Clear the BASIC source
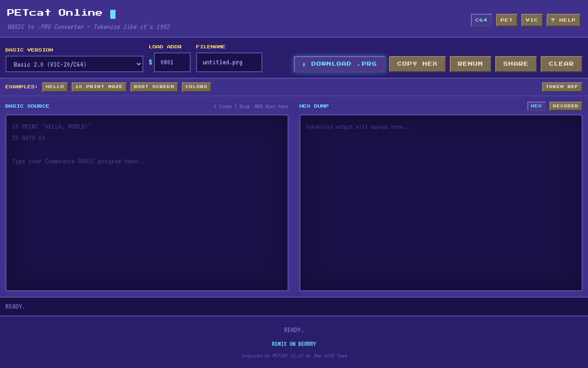 click(561, 64)
